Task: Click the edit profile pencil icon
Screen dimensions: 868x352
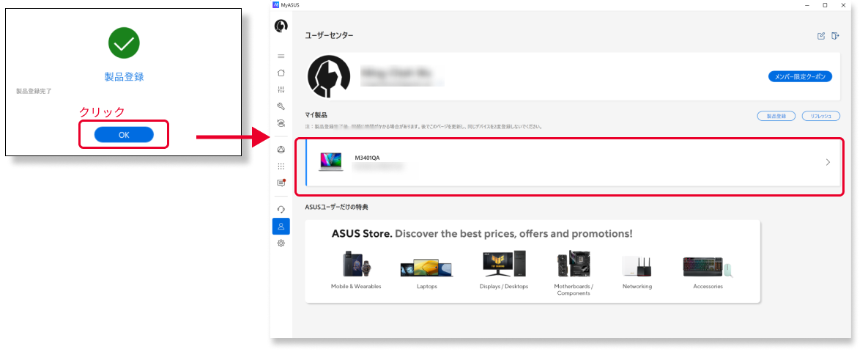Action: tap(821, 36)
